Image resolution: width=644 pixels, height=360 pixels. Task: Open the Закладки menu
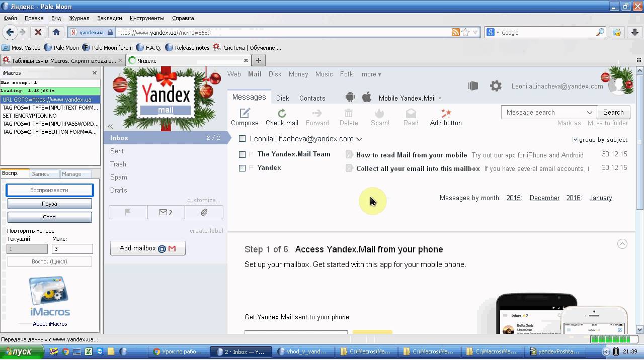(x=110, y=18)
